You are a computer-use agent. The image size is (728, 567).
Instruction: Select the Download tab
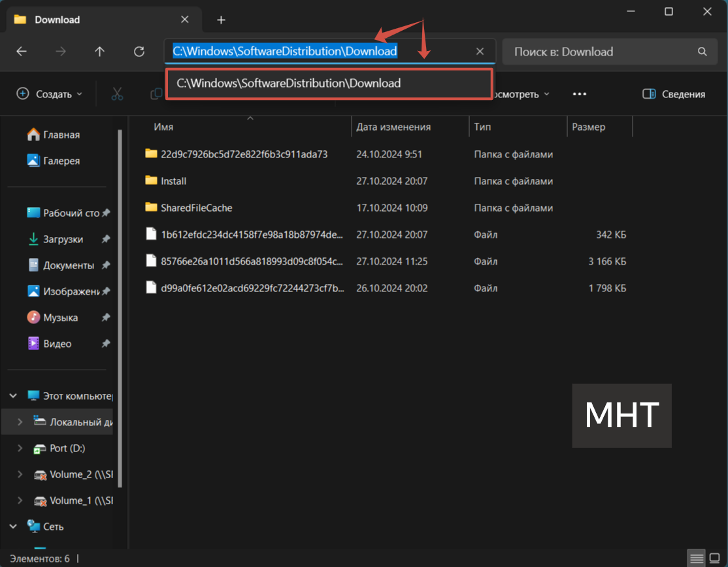tap(105, 20)
